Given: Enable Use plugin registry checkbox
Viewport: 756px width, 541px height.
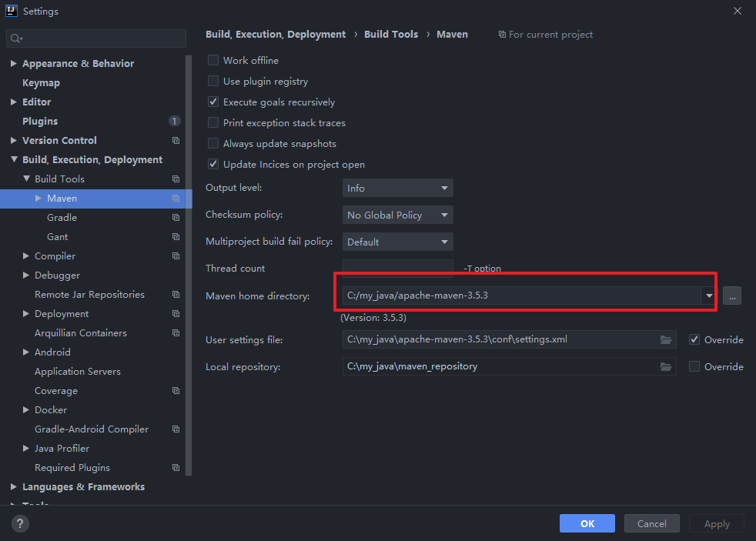Looking at the screenshot, I should [213, 81].
